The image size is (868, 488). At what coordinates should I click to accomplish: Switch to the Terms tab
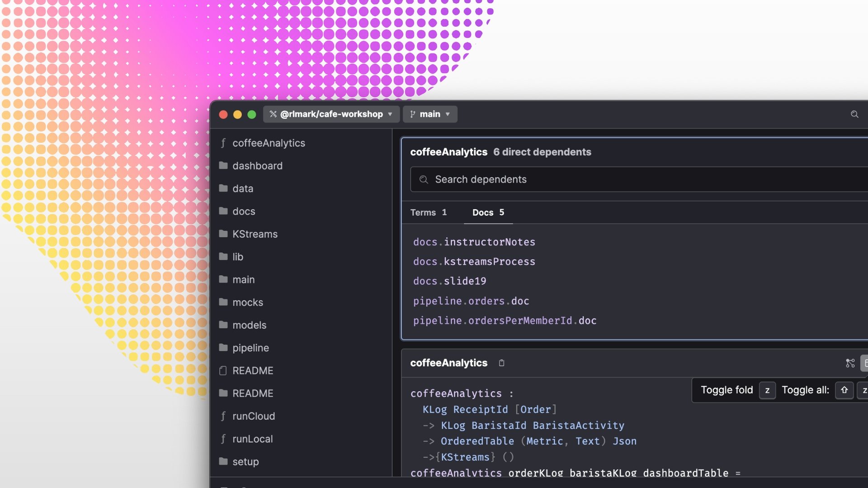coord(428,212)
